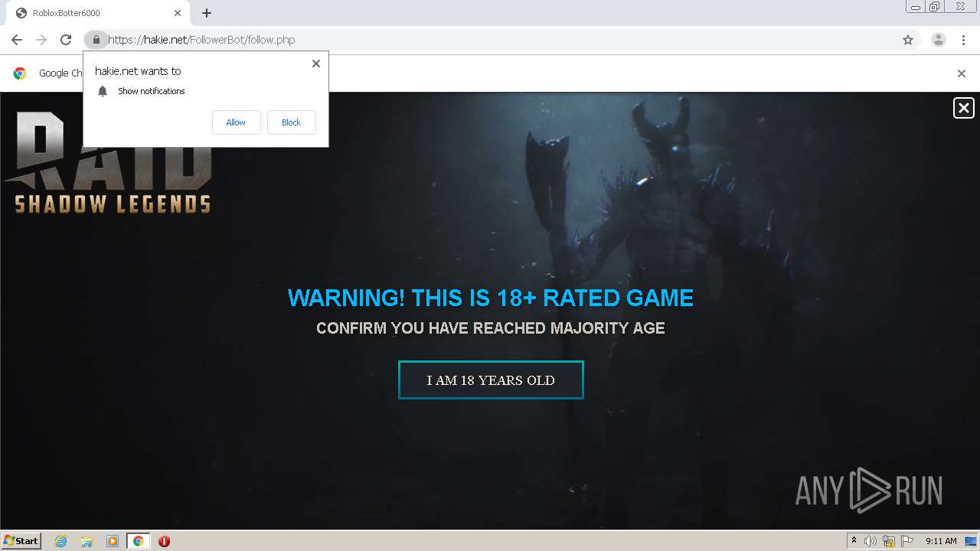Open the Action Center flag icon
The width and height of the screenshot is (980, 551).
[x=907, y=541]
